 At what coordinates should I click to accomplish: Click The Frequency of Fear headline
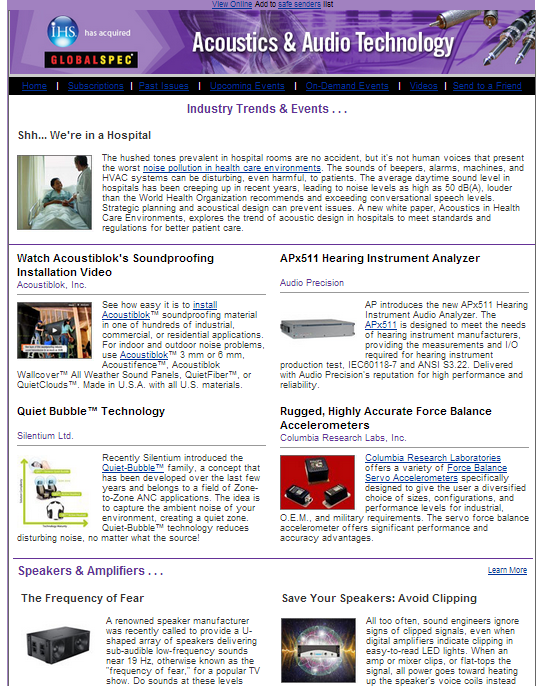tap(82, 598)
